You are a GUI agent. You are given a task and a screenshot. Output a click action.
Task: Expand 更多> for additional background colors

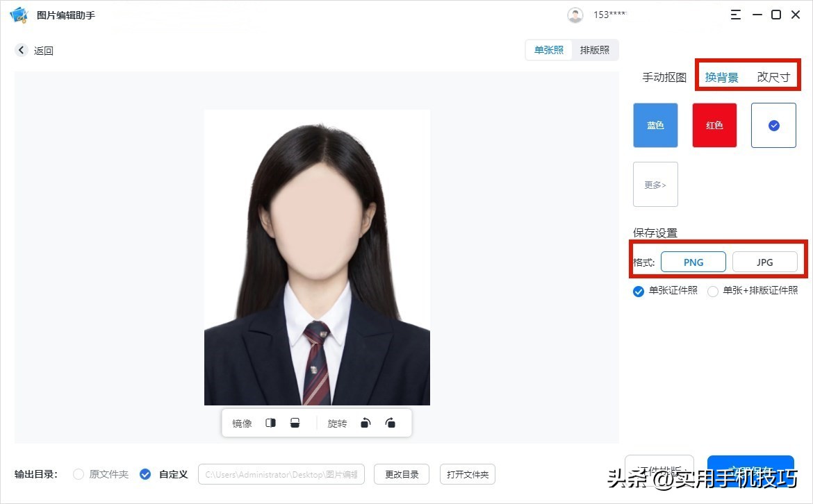(x=655, y=184)
